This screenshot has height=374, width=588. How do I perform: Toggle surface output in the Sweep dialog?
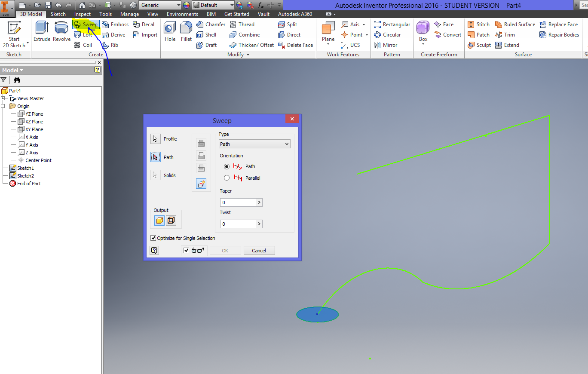170,220
